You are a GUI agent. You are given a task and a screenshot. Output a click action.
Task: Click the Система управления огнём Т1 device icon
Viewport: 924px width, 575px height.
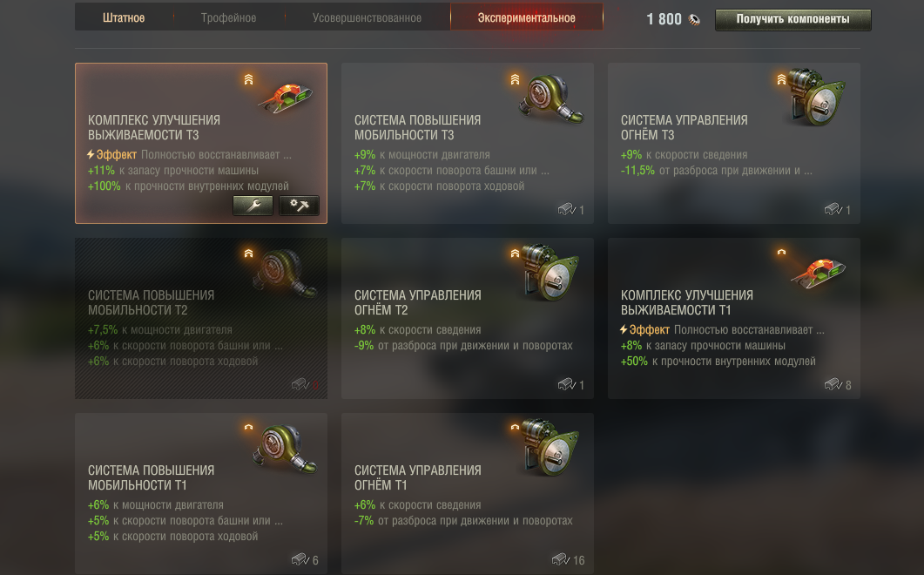click(x=550, y=447)
